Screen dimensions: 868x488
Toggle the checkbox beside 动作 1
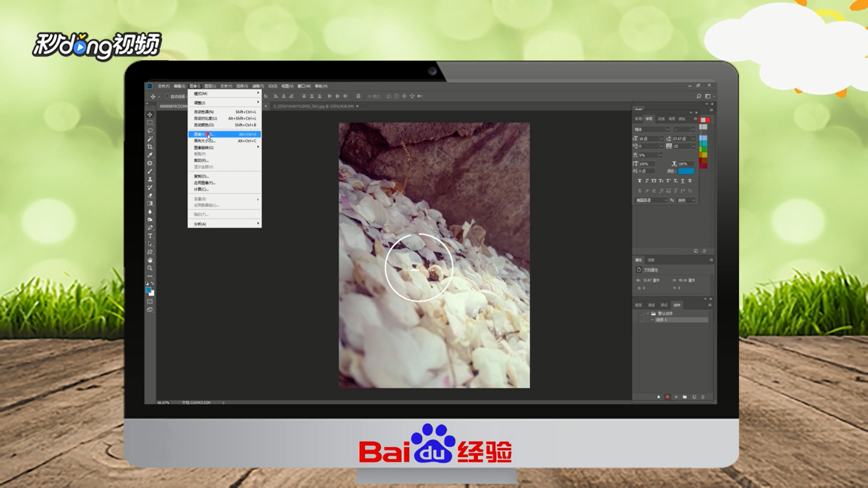(x=642, y=319)
